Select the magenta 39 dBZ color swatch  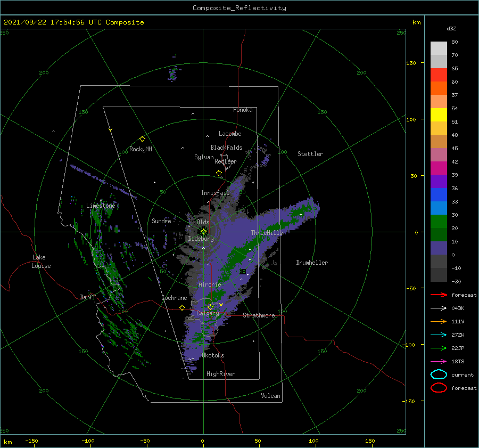pos(439,168)
